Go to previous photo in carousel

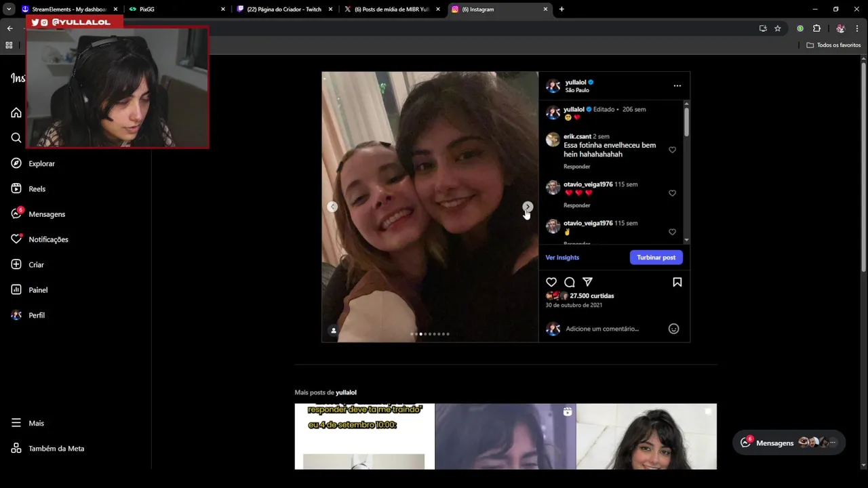(x=332, y=207)
